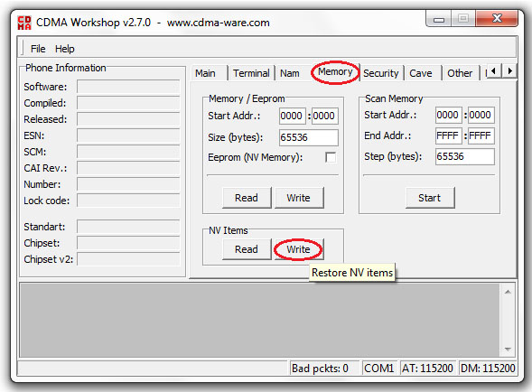Click second End Addr. field
Image resolution: width=532 pixels, height=392 pixels.
click(481, 135)
